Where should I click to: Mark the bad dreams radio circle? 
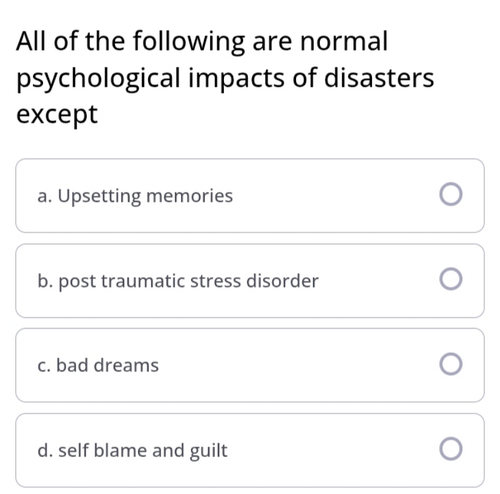(451, 364)
